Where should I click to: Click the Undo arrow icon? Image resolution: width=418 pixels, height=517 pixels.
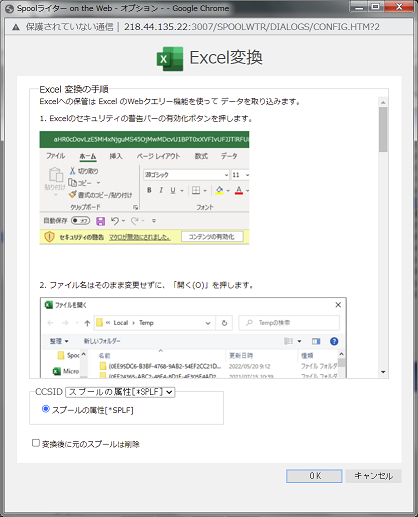coord(115,220)
